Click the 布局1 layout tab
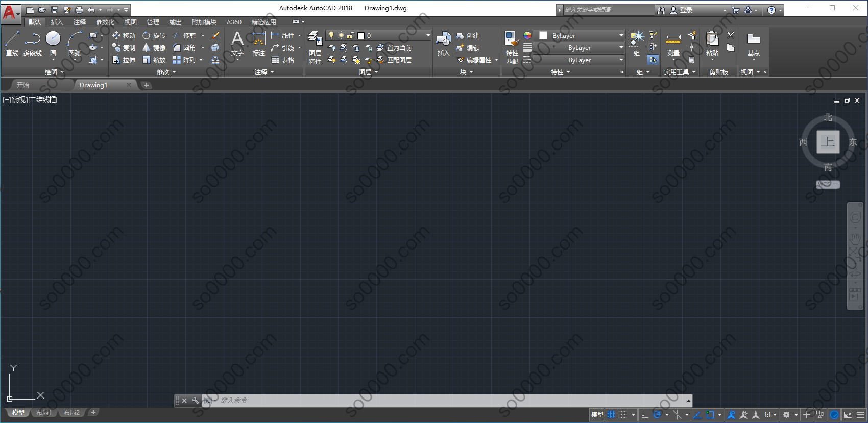 pos(44,413)
